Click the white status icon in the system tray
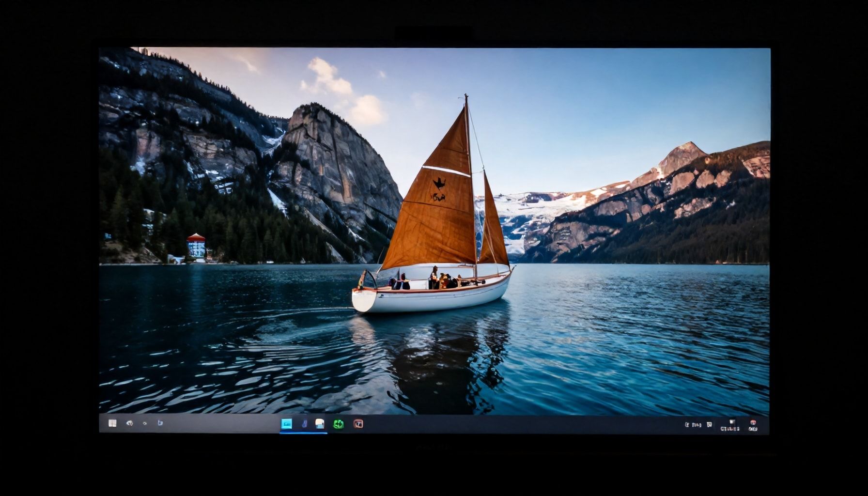Screen dimensions: 868x496 coord(708,424)
